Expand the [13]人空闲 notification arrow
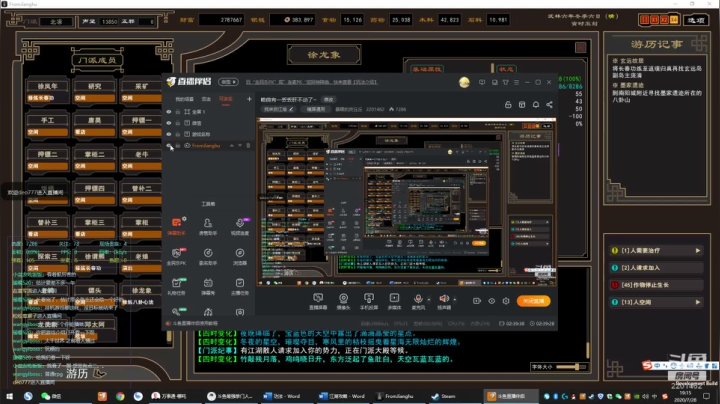The width and height of the screenshot is (720, 404). click(x=698, y=302)
